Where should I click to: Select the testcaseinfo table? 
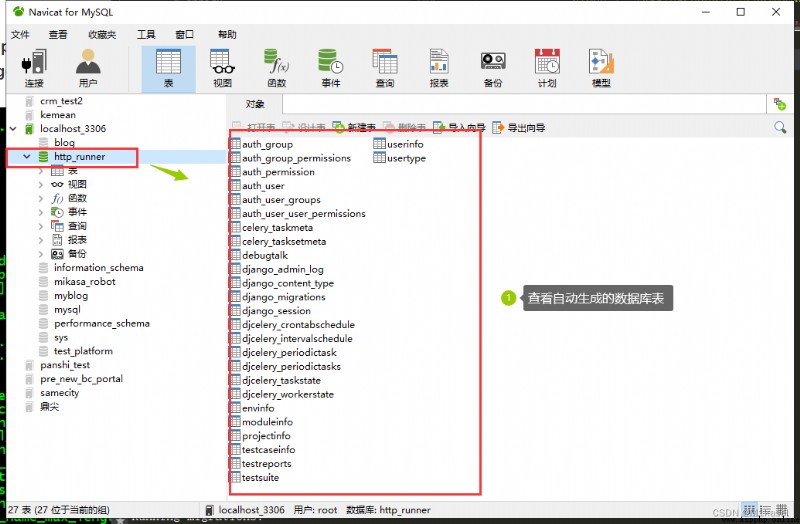(268, 450)
